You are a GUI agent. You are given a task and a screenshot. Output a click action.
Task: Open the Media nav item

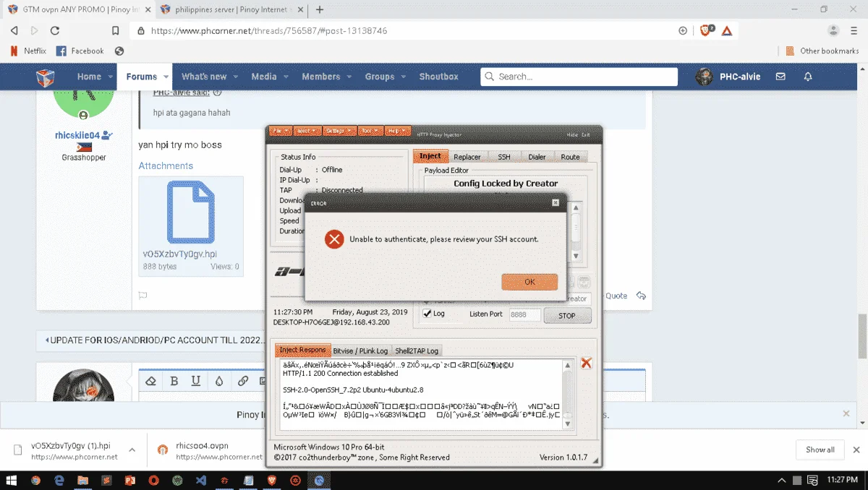pos(264,77)
